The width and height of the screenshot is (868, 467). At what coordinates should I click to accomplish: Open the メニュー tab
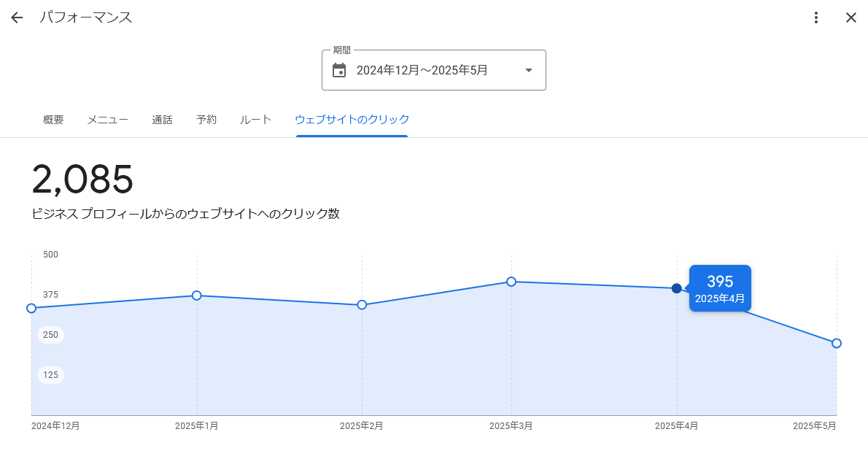coord(108,120)
